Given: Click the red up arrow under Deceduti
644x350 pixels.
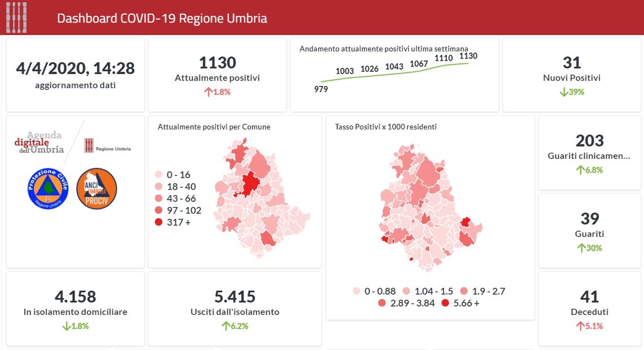Looking at the screenshot, I should (580, 326).
